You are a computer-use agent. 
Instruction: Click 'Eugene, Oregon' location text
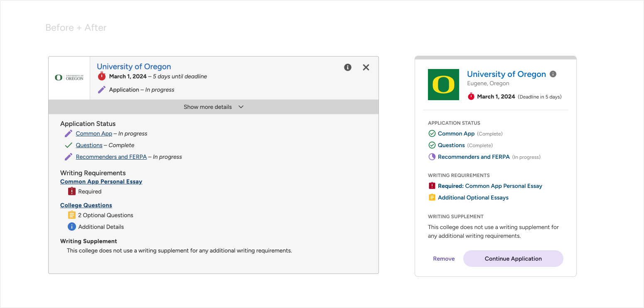click(x=488, y=83)
